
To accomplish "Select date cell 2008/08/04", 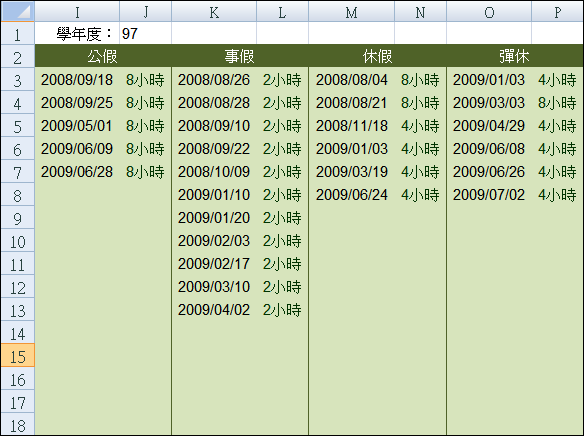I will point(352,80).
